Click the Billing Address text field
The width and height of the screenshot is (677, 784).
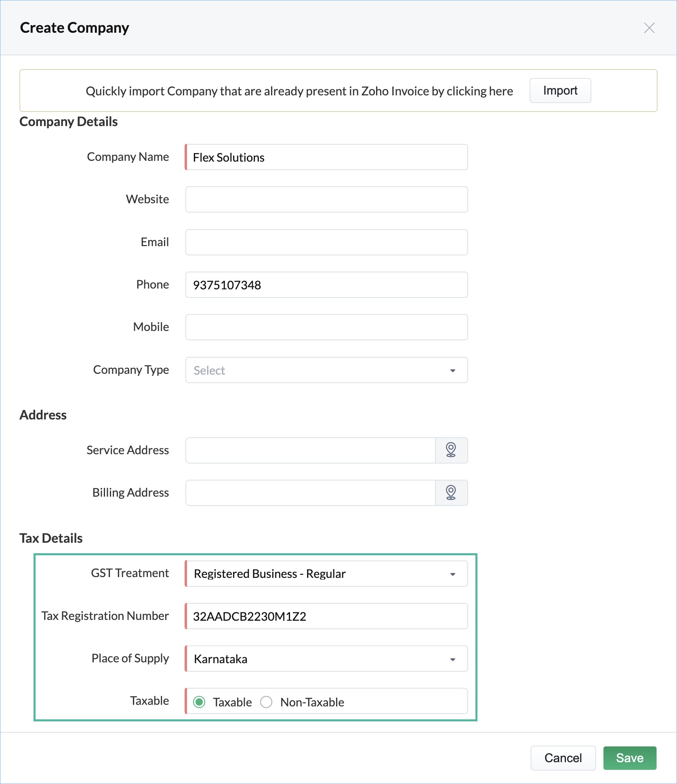[x=310, y=493]
